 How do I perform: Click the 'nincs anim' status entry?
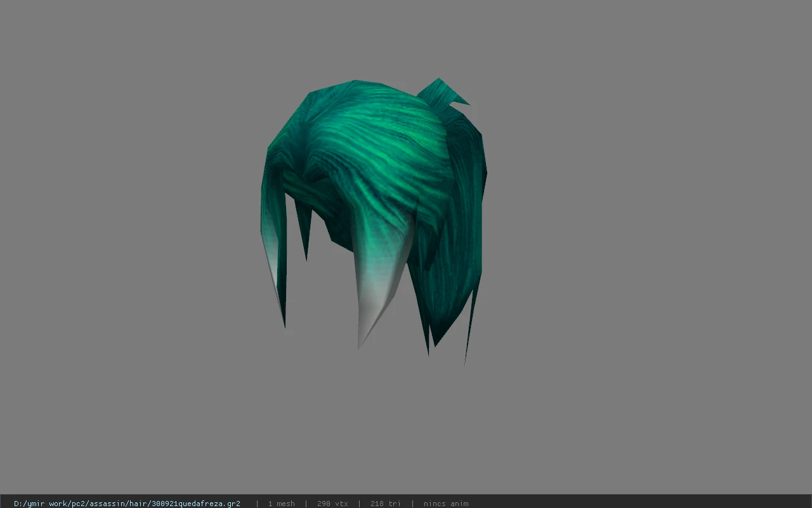(446, 504)
